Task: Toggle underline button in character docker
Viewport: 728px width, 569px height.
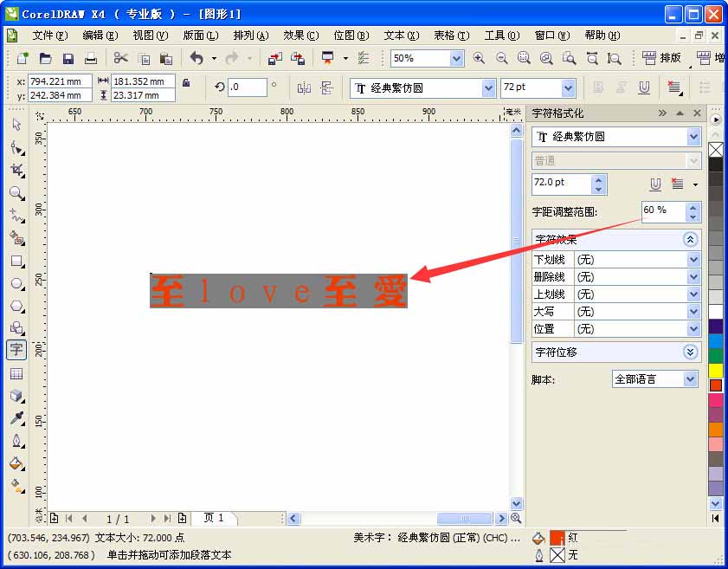Action: coord(655,184)
